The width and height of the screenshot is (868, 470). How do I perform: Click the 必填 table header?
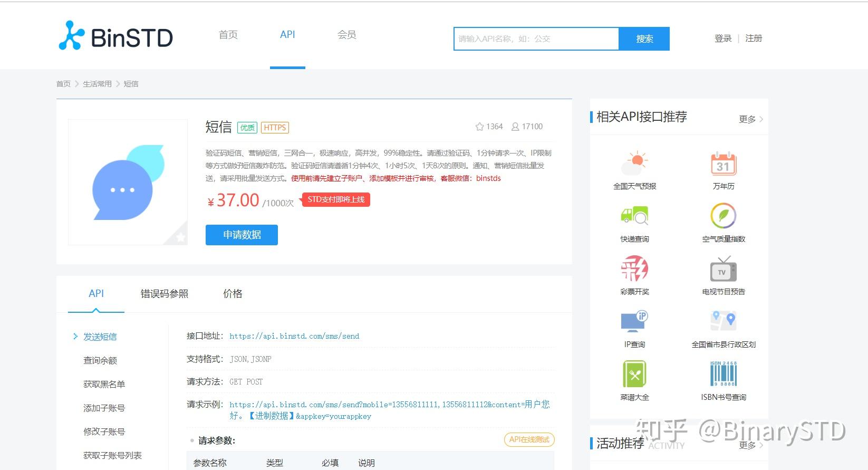coord(330,463)
